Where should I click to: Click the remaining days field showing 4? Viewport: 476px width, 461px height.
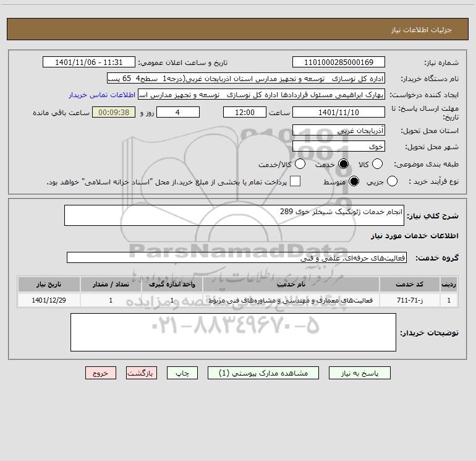pos(178,112)
